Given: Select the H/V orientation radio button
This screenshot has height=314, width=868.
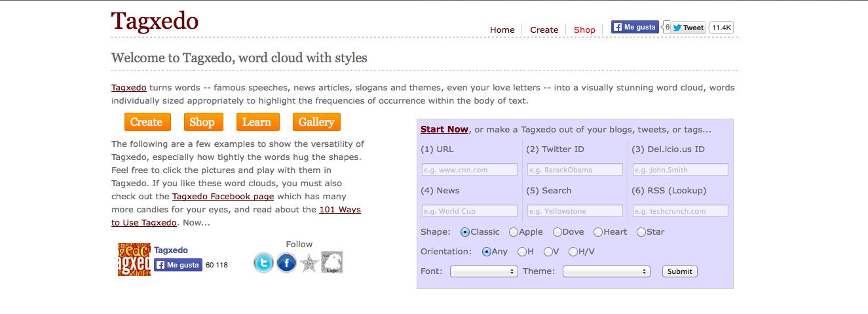Looking at the screenshot, I should pyautogui.click(x=573, y=252).
